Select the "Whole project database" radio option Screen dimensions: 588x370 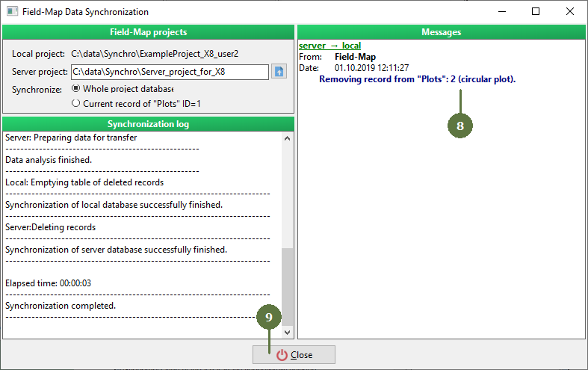tap(75, 88)
